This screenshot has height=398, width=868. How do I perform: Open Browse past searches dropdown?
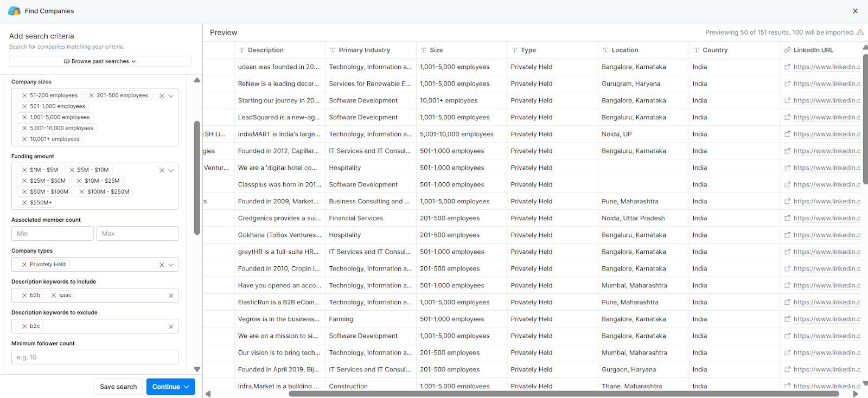point(100,61)
